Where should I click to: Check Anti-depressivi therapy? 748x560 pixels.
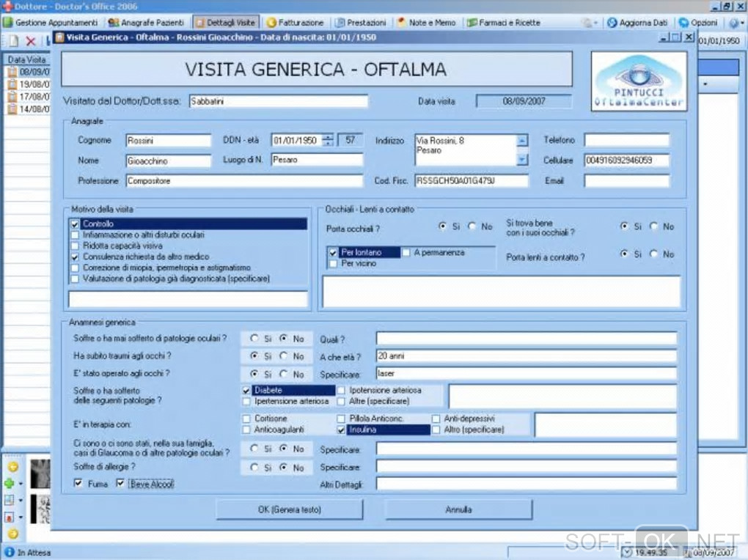pos(436,419)
